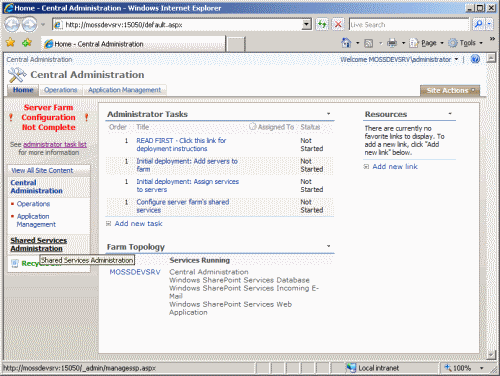Click the SharePoint help question mark icon

[475, 59]
